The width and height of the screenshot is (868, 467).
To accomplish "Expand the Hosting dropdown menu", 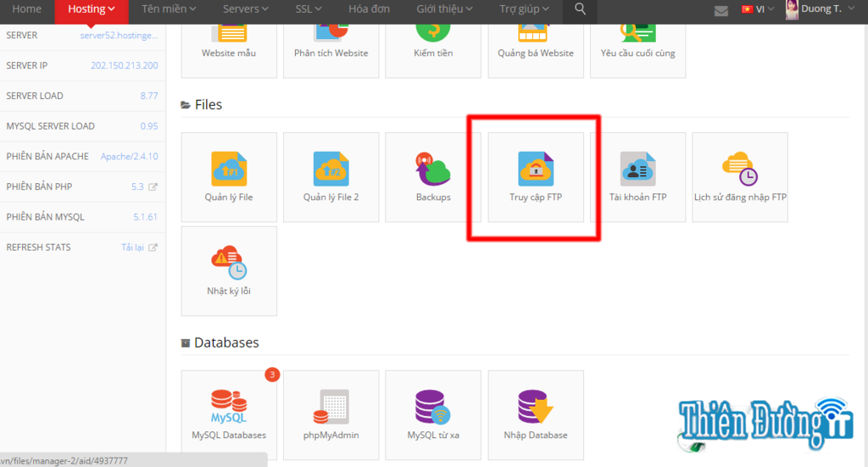I will [x=91, y=9].
